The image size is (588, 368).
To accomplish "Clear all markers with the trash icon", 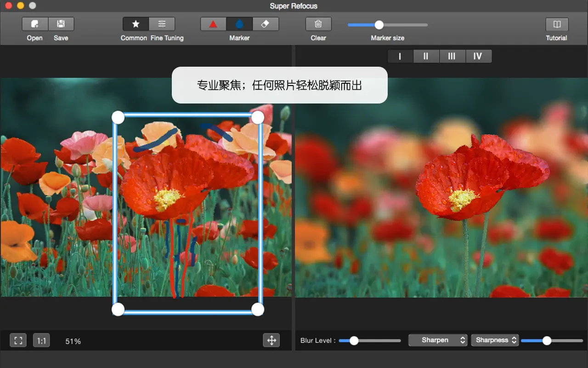I will [318, 23].
